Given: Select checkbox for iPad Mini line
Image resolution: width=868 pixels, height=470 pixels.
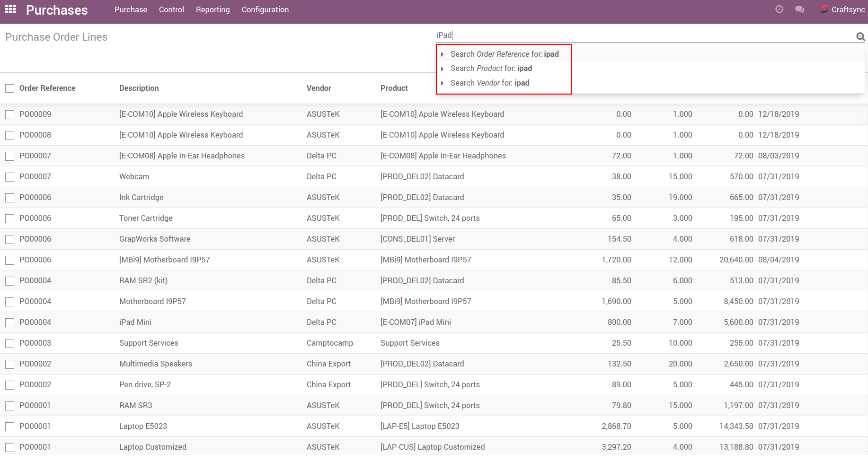Looking at the screenshot, I should (x=9, y=322).
